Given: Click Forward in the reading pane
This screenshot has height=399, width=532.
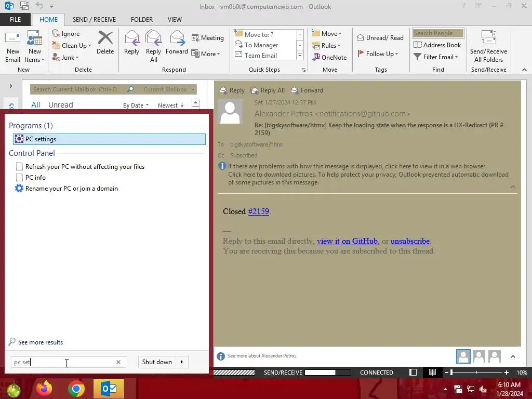Looking at the screenshot, I should (307, 90).
